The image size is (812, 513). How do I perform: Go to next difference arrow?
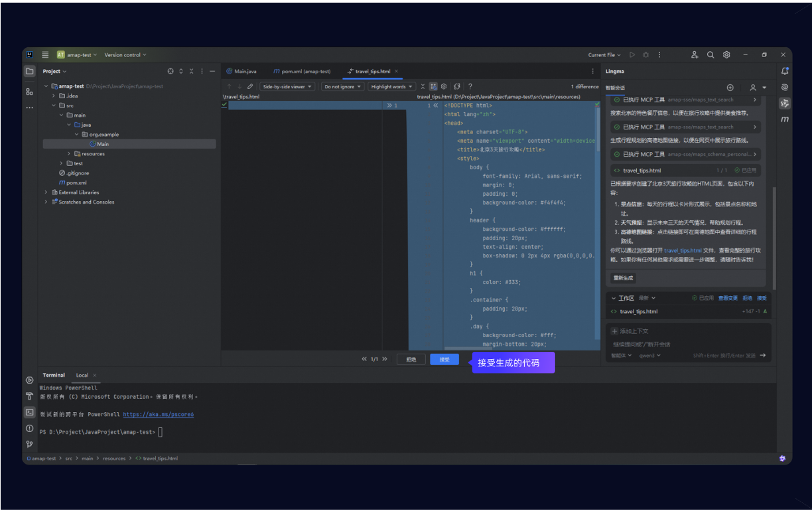point(239,86)
